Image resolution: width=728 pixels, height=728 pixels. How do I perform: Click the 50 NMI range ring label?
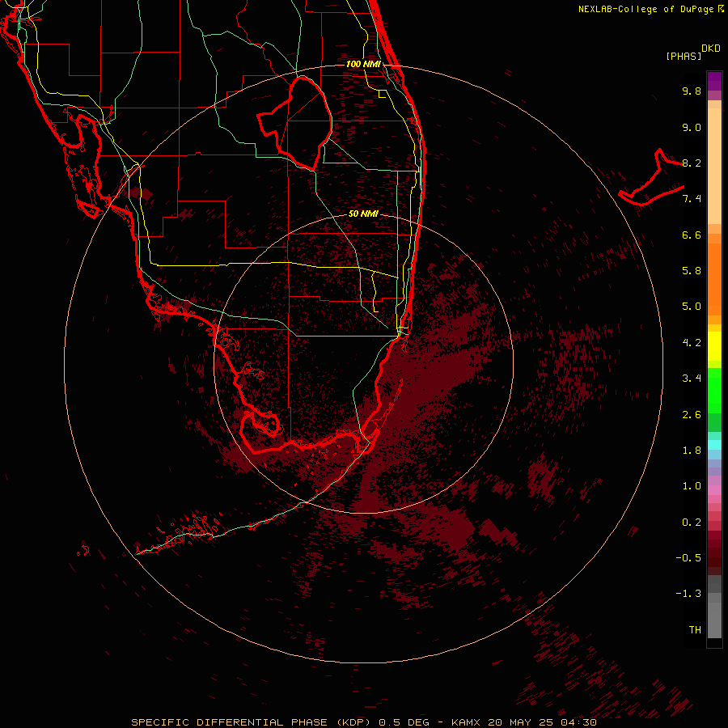pyautogui.click(x=363, y=214)
